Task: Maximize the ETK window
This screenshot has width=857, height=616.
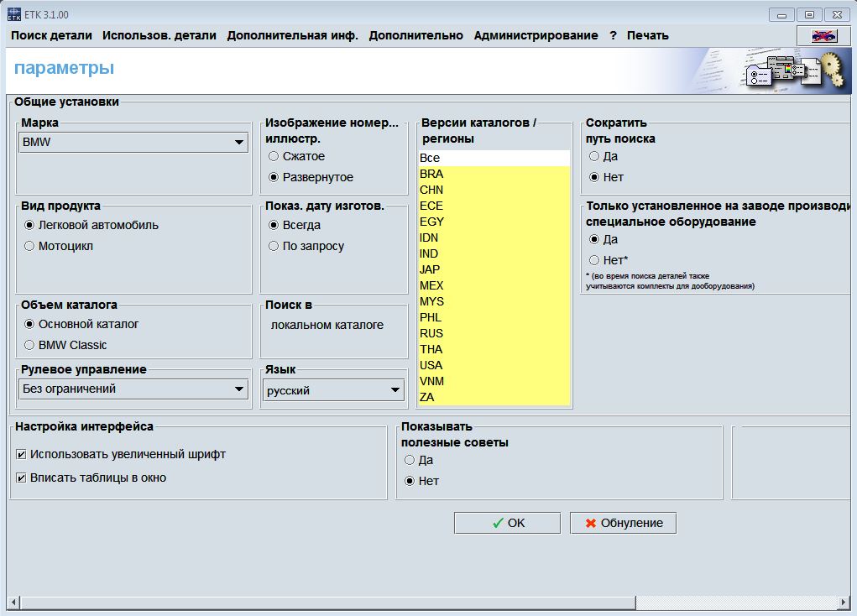Action: tap(809, 15)
